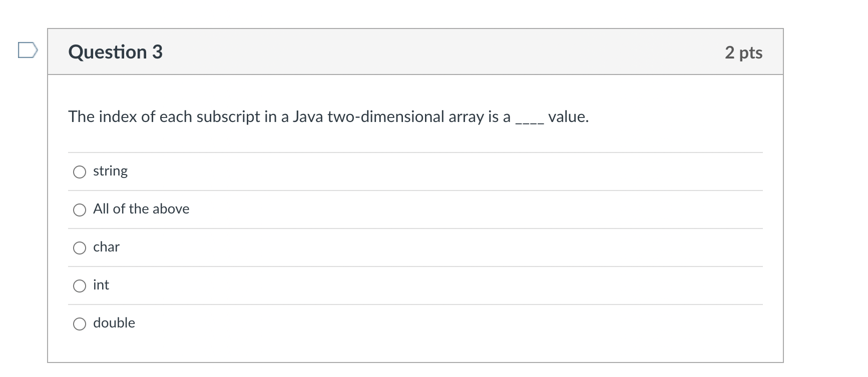Click the word "value." ending the question

[568, 116]
